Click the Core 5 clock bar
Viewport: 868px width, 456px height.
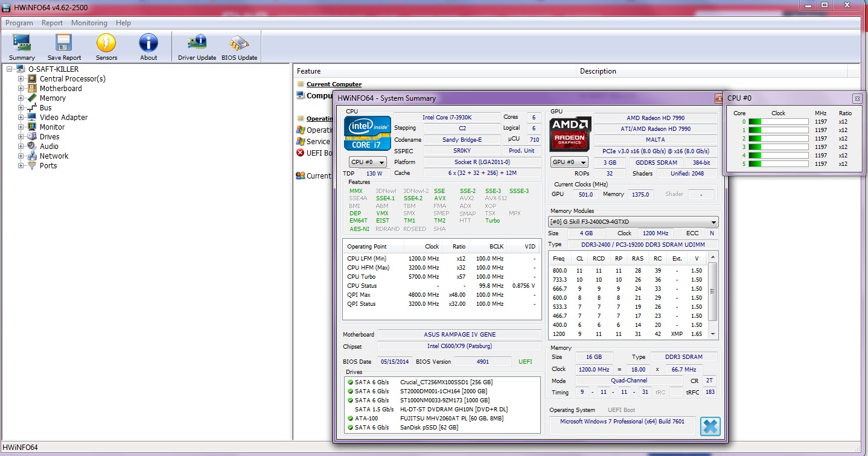point(778,163)
